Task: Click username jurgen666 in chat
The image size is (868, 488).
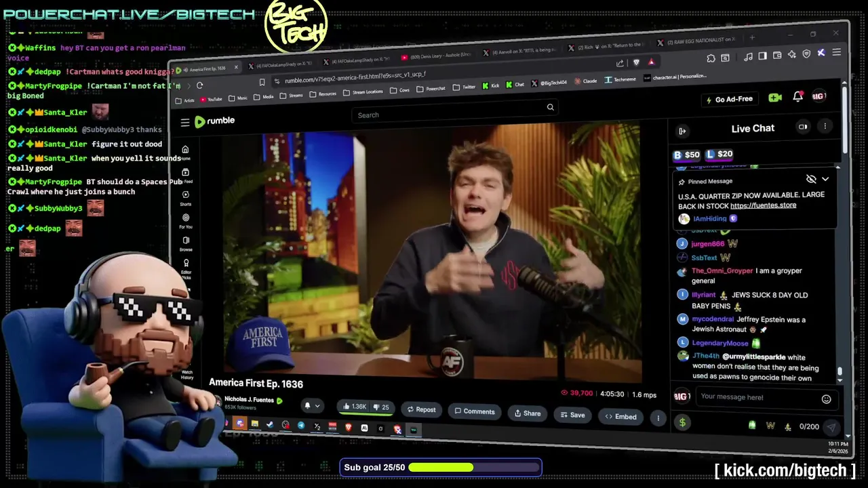Action: pos(708,244)
